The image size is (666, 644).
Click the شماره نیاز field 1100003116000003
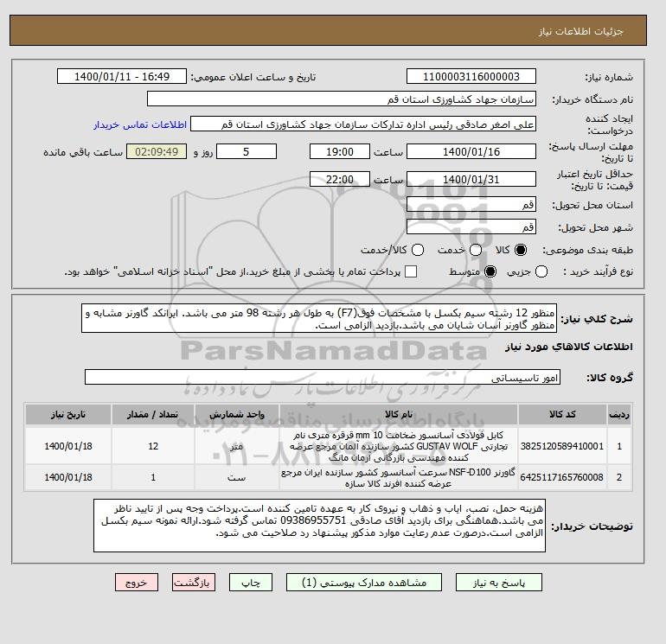pos(471,76)
